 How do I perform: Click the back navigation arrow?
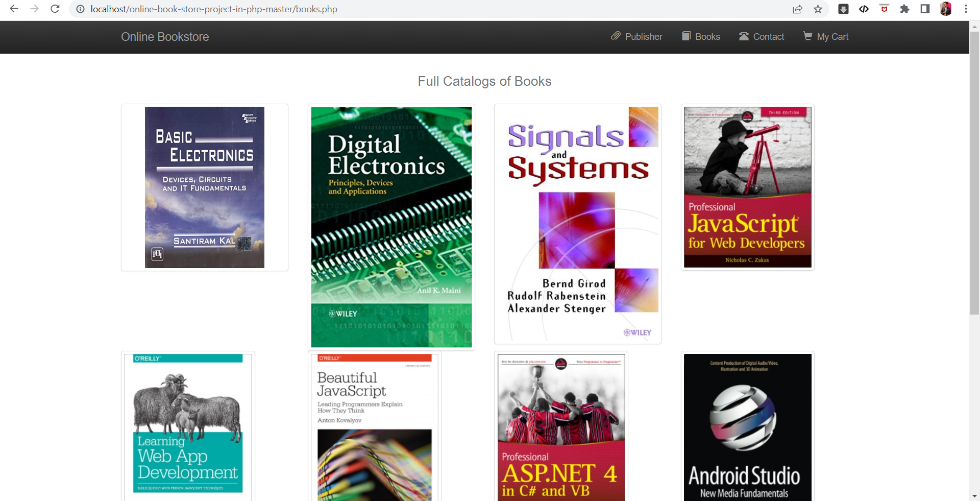(14, 9)
